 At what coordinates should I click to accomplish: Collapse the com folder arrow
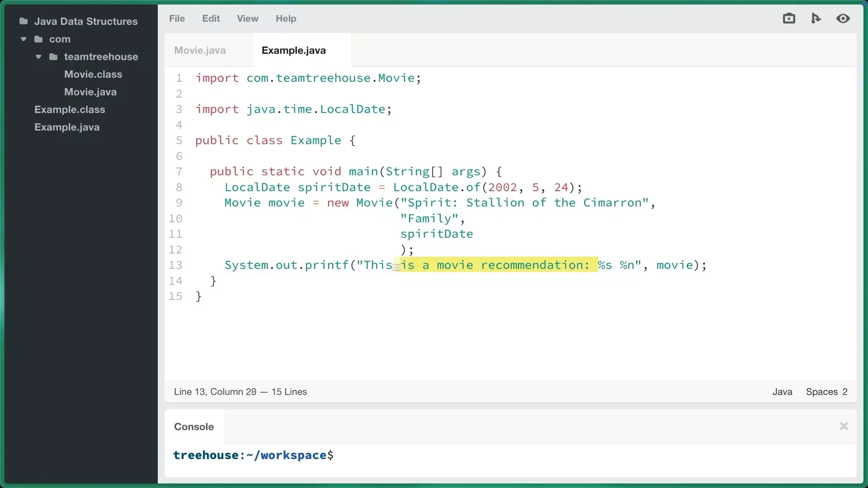[x=24, y=39]
